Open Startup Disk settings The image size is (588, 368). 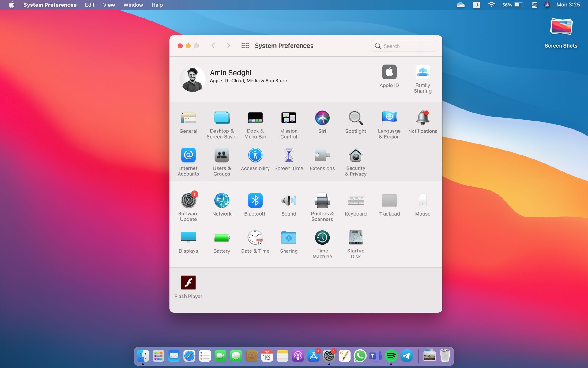(356, 238)
